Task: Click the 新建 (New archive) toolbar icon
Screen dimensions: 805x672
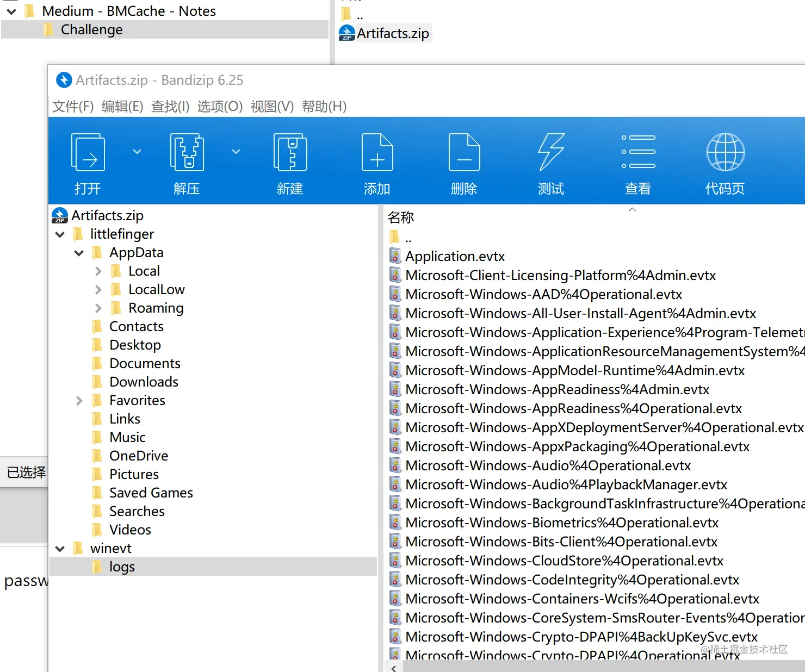Action: tap(290, 153)
